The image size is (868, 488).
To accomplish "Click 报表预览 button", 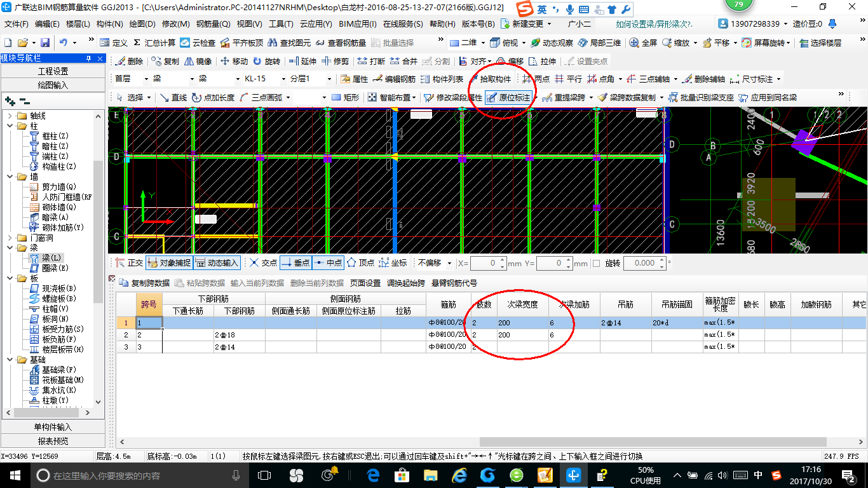I will [x=53, y=441].
